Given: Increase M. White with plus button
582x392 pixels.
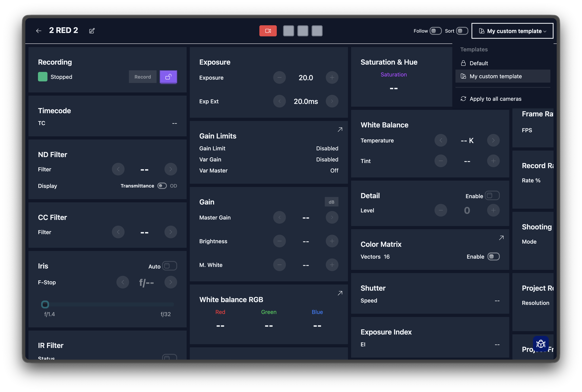Looking at the screenshot, I should 332,265.
